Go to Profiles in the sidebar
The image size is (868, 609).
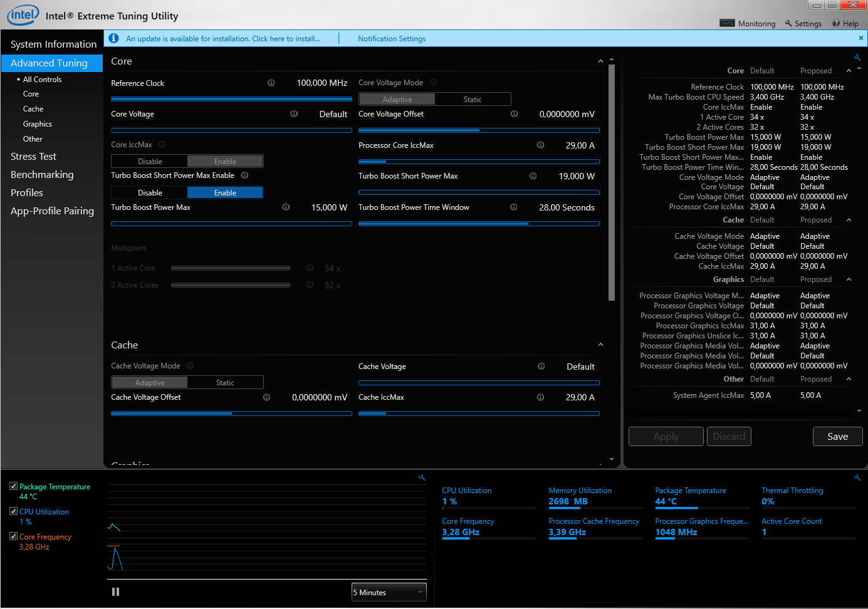(x=27, y=193)
